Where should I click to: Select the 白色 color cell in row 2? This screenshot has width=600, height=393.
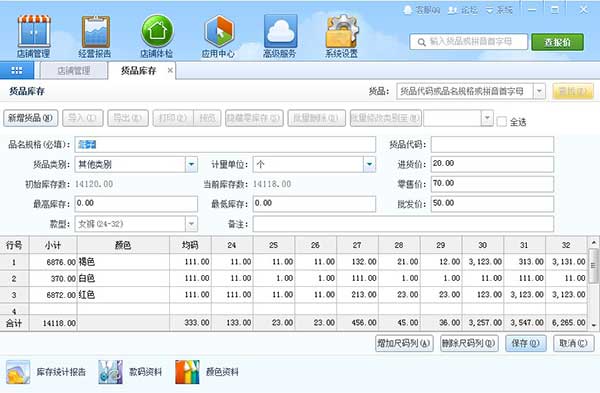(x=123, y=278)
